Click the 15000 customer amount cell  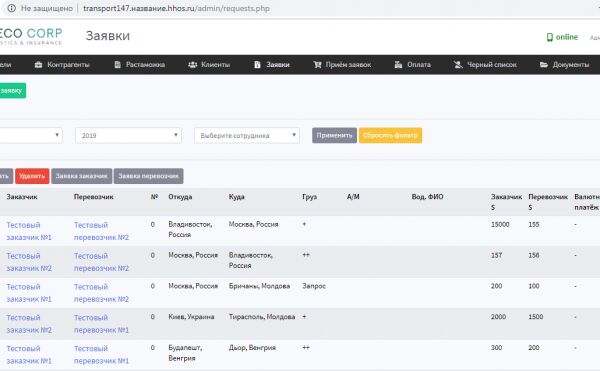coord(500,225)
